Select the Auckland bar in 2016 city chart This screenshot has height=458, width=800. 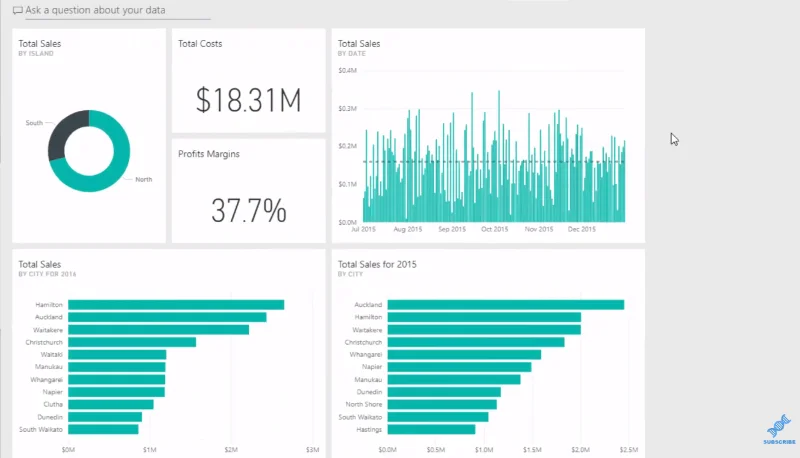click(x=167, y=317)
